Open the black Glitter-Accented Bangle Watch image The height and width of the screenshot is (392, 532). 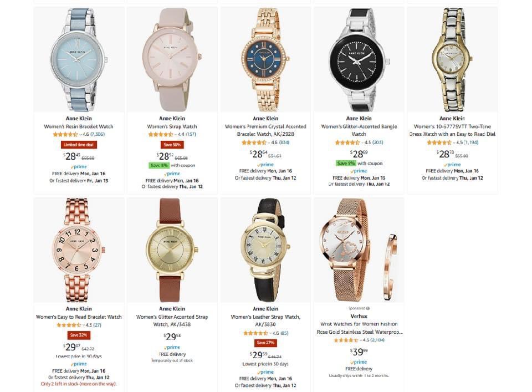coord(359,59)
